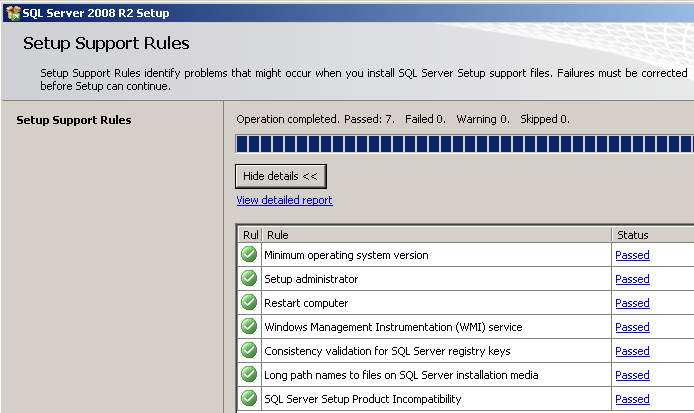Collapse rule list with Hide details button

[x=281, y=176]
